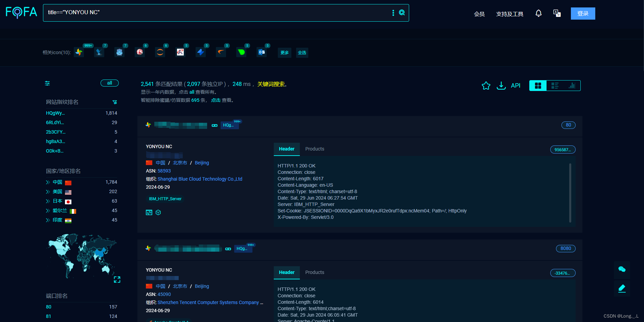The width and height of the screenshot is (644, 322).
Task: Select the Outlook related icon
Action: coord(262,52)
